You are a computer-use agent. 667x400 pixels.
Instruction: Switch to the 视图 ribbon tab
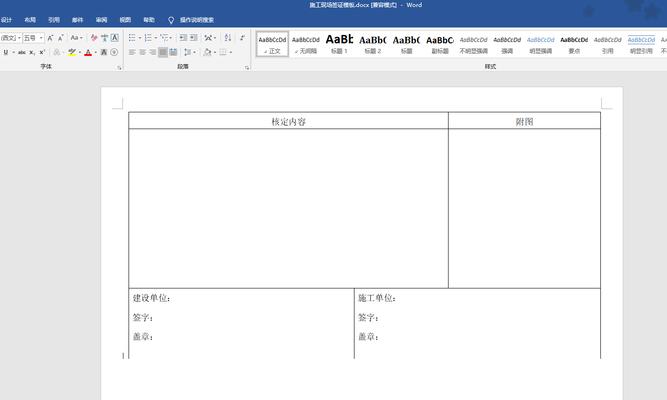click(125, 19)
